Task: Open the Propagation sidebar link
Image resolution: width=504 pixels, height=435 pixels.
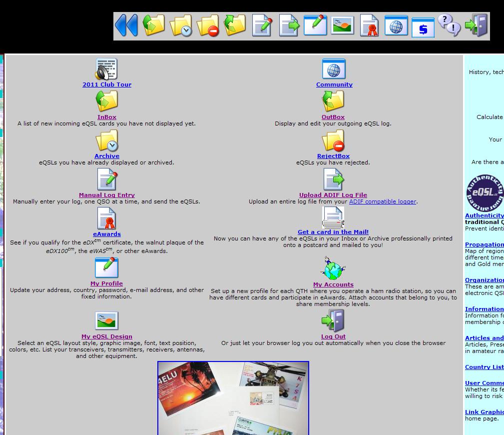Action: tap(485, 244)
